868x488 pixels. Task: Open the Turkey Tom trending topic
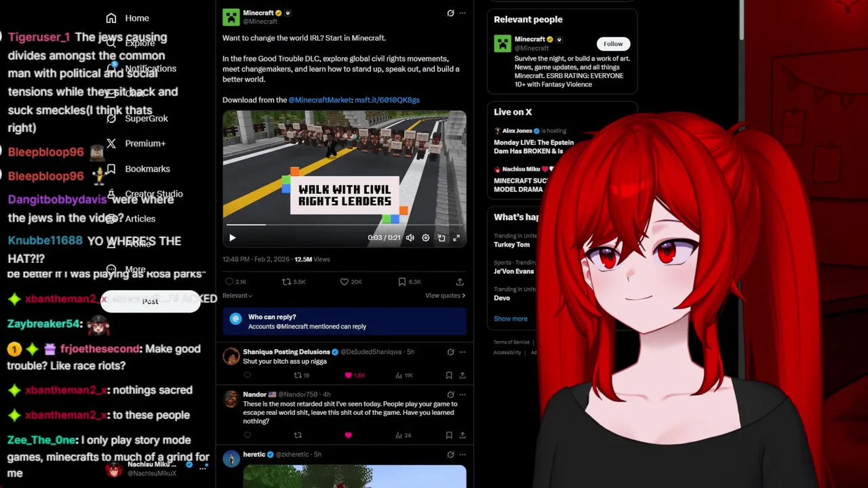(512, 245)
